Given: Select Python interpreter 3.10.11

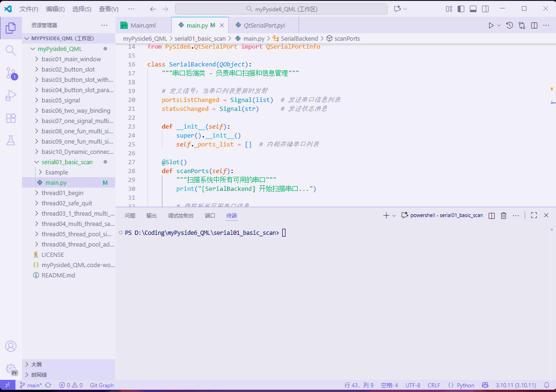Looking at the screenshot, I should point(516,385).
